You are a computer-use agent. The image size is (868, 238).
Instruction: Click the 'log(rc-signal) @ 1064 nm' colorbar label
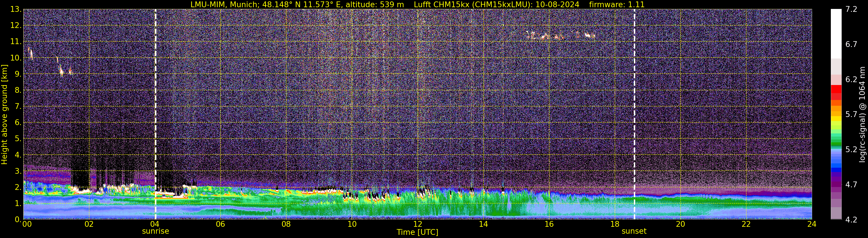click(862, 114)
